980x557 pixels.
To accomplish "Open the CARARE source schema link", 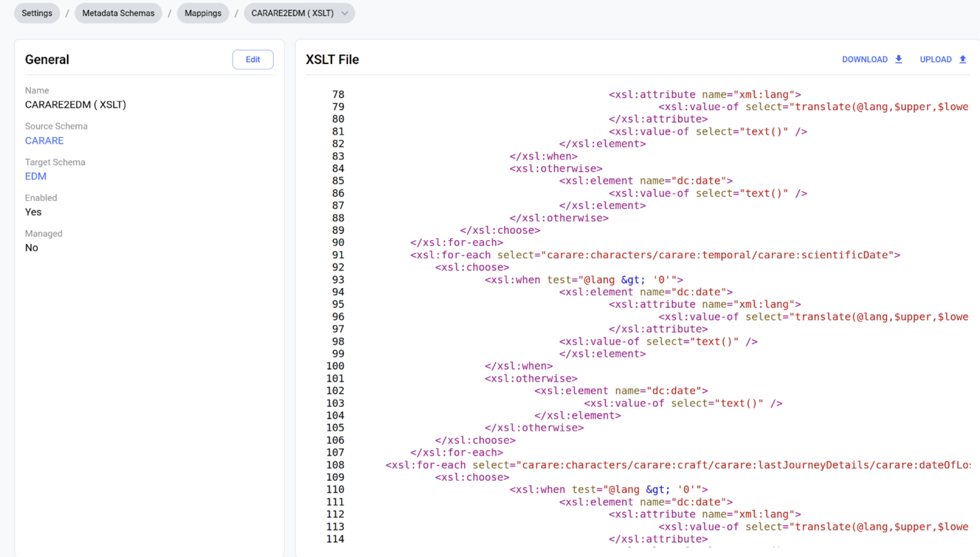I will pos(44,141).
